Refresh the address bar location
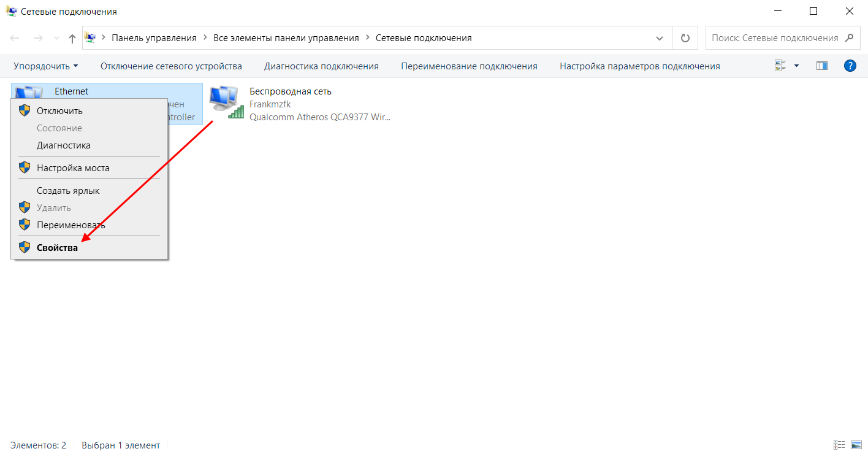The width and height of the screenshot is (868, 454). click(x=685, y=38)
